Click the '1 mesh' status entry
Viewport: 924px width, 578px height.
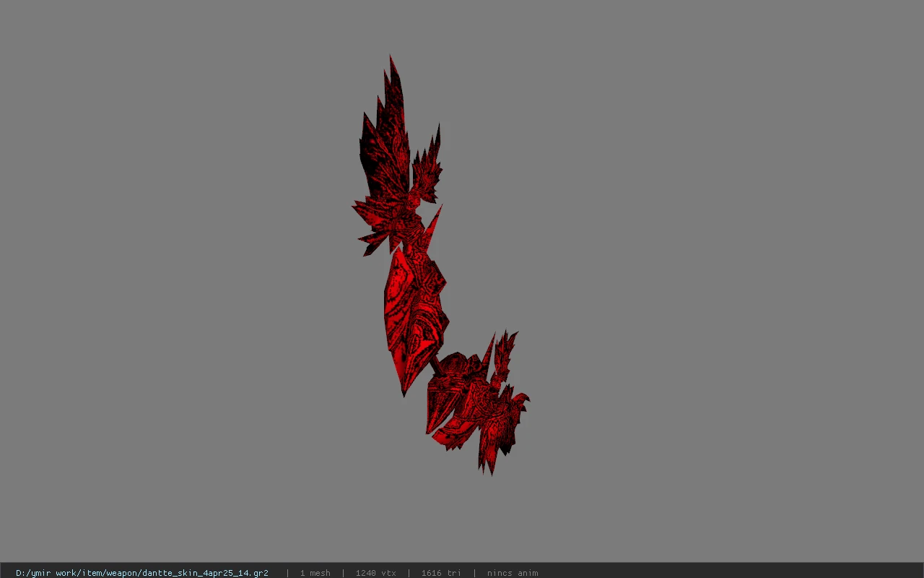pos(315,573)
